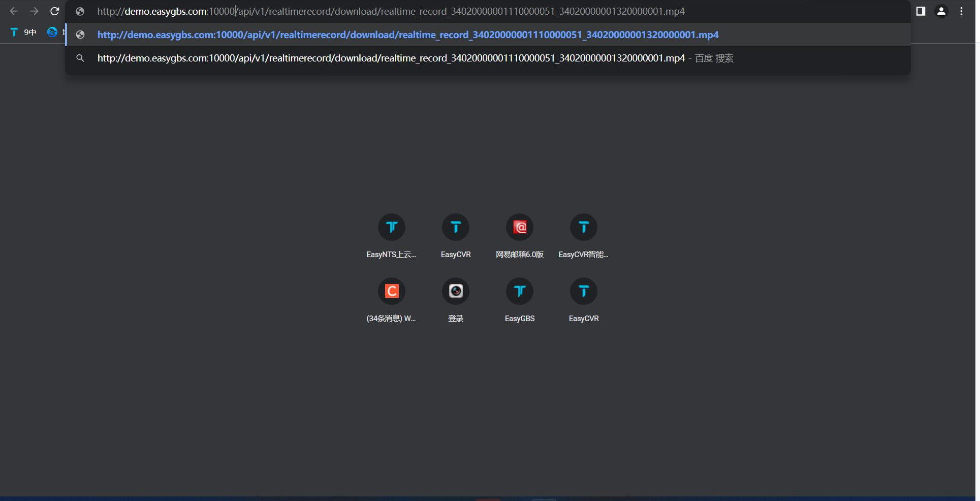Click the address bar URL text
This screenshot has height=501, width=980.
pyautogui.click(x=391, y=11)
